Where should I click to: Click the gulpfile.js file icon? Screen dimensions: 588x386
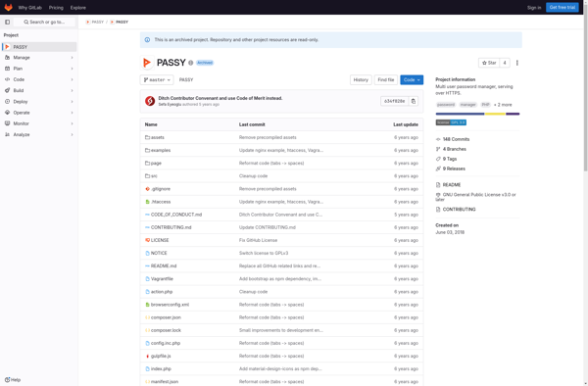click(x=147, y=356)
